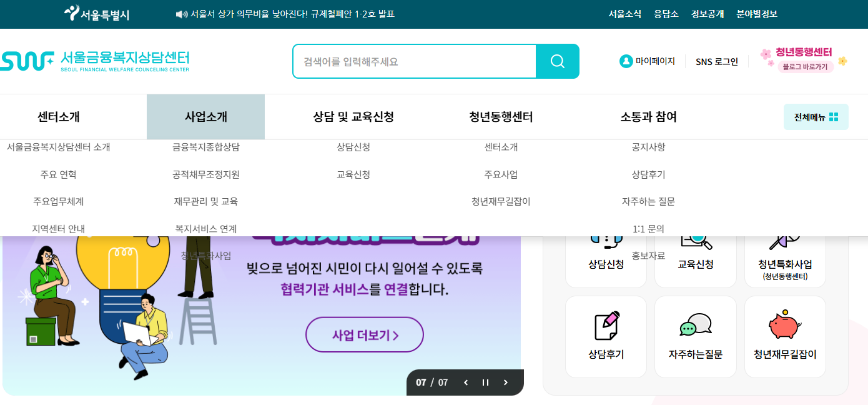Select 1:1 문의 submenu item

648,229
